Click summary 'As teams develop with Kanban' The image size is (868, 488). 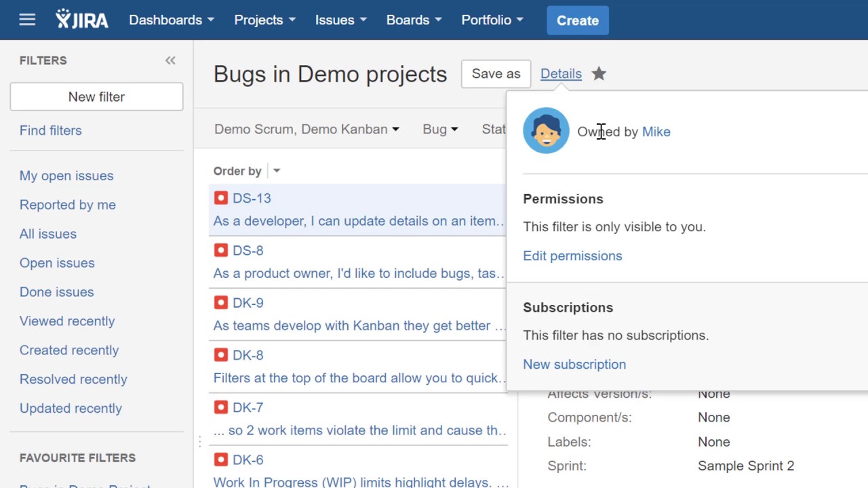point(359,325)
